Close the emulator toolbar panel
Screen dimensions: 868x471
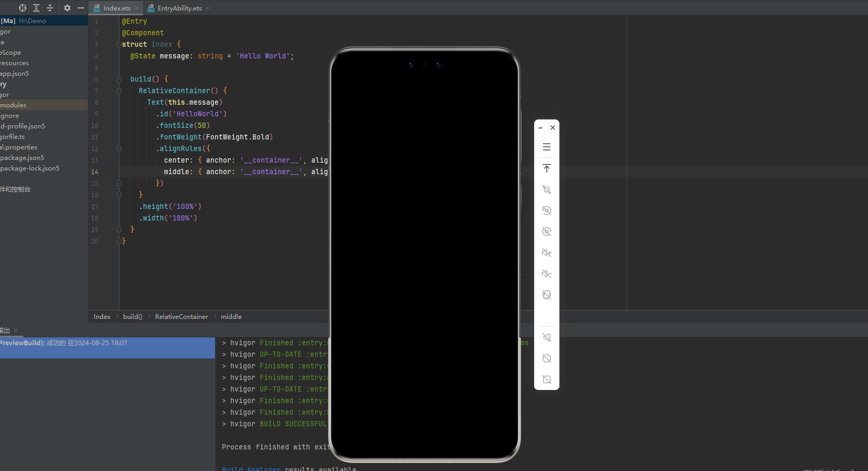click(x=553, y=128)
